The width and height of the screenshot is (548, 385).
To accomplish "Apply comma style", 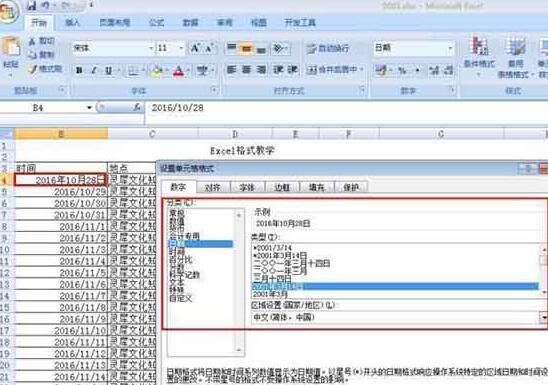I will pyautogui.click(x=417, y=70).
